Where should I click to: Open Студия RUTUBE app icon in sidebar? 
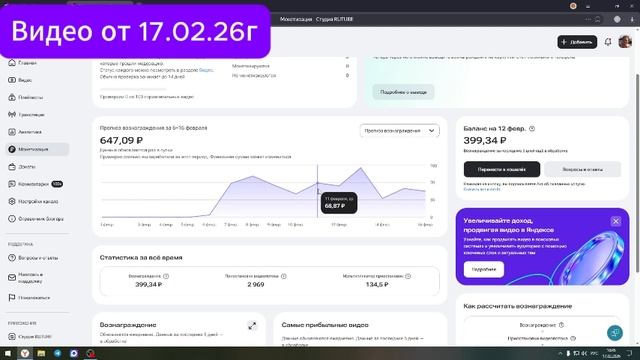tap(12, 337)
